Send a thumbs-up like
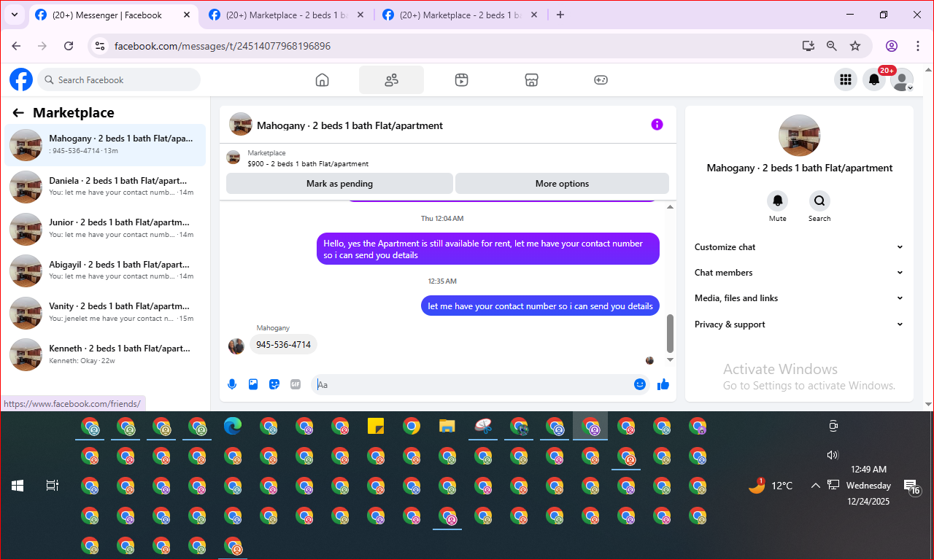 663,384
